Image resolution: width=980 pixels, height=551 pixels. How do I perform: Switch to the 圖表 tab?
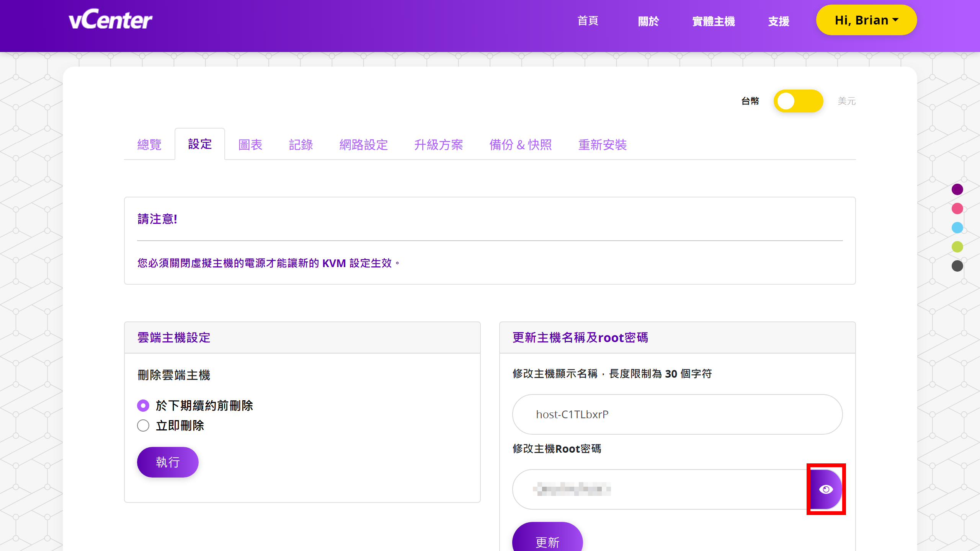250,145
